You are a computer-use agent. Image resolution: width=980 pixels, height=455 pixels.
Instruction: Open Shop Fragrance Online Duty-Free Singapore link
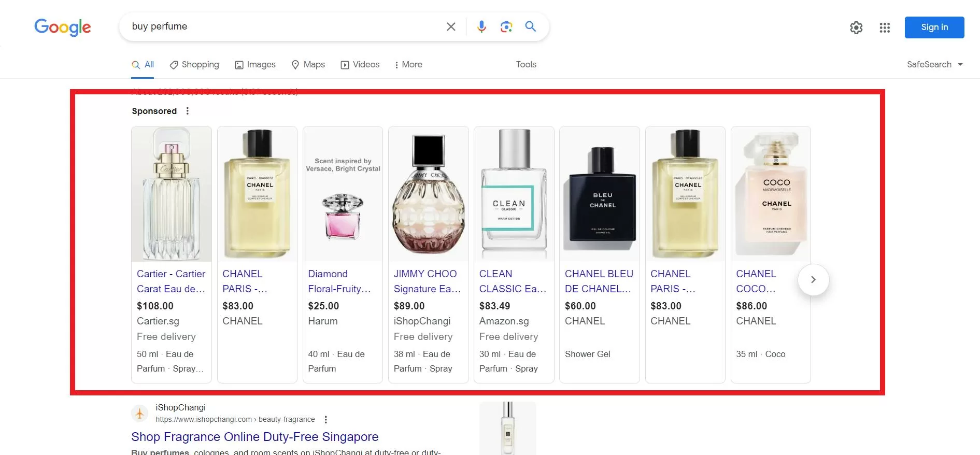[254, 437]
